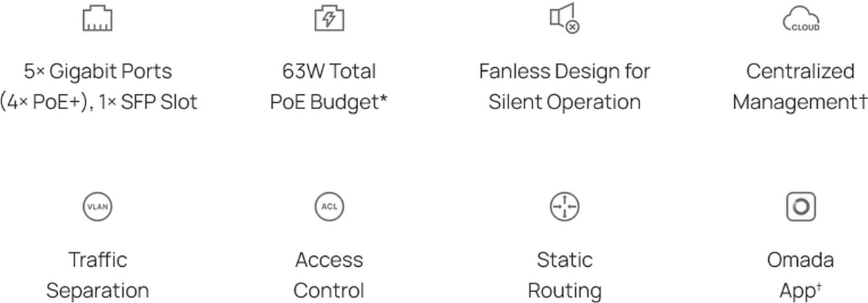868x303 pixels.
Task: Click the '63W Total' text
Action: click(x=328, y=72)
